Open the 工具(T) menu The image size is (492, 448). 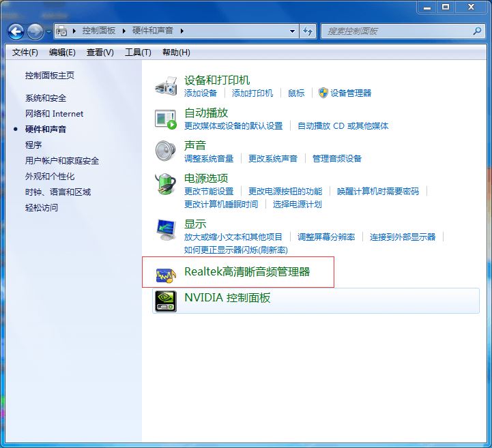pos(138,53)
